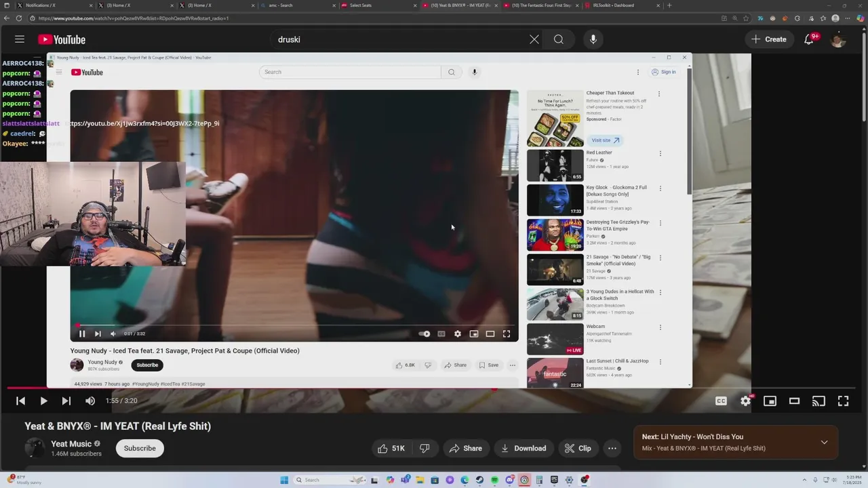Image resolution: width=868 pixels, height=488 pixels.
Task: Dislike the Yeat video
Action: coord(425,448)
